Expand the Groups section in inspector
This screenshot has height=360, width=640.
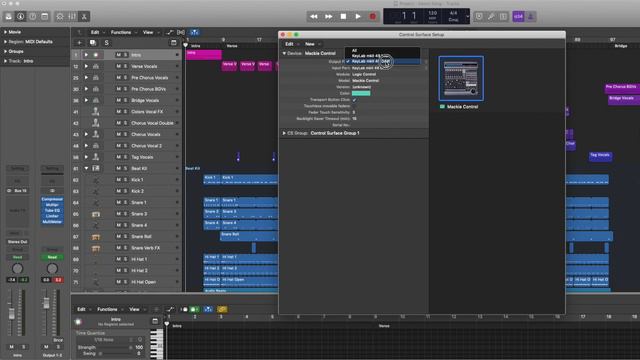(x=5, y=51)
